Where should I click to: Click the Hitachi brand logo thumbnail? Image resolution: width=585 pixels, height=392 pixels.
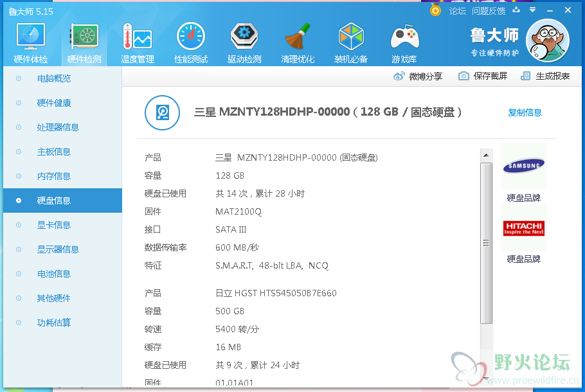(x=524, y=228)
